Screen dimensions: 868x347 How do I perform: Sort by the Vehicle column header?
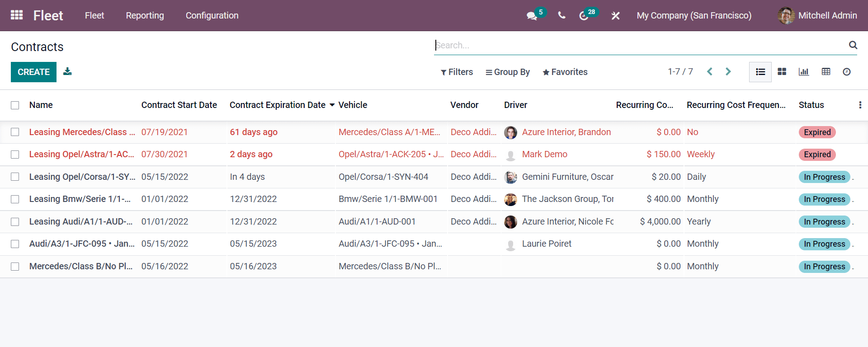point(353,105)
